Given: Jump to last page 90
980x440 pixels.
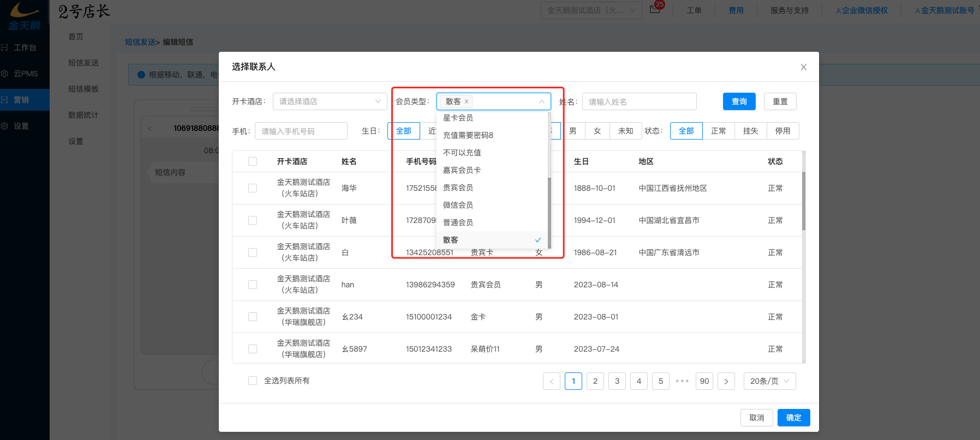Looking at the screenshot, I should 704,381.
